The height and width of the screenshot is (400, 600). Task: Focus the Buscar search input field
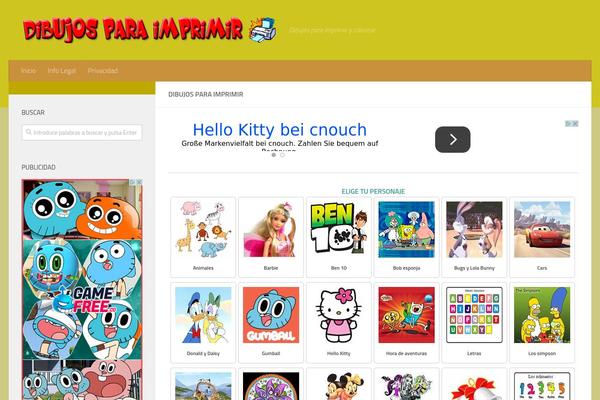click(x=82, y=132)
